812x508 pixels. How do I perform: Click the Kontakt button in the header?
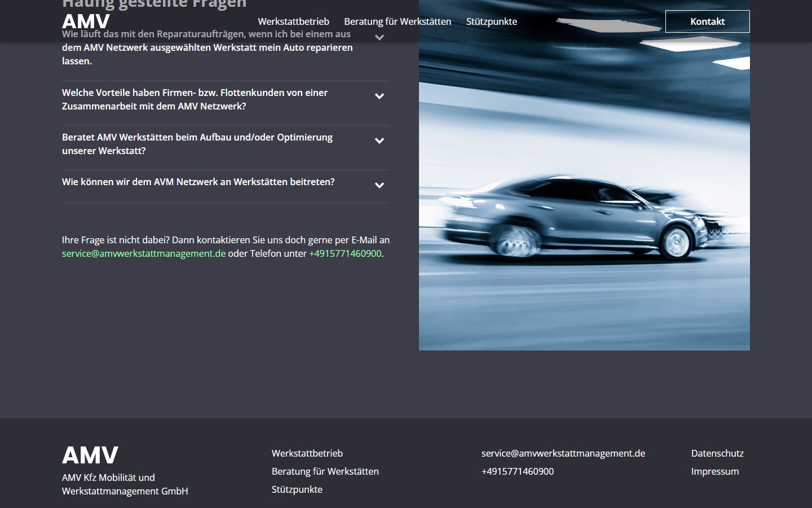coord(708,21)
